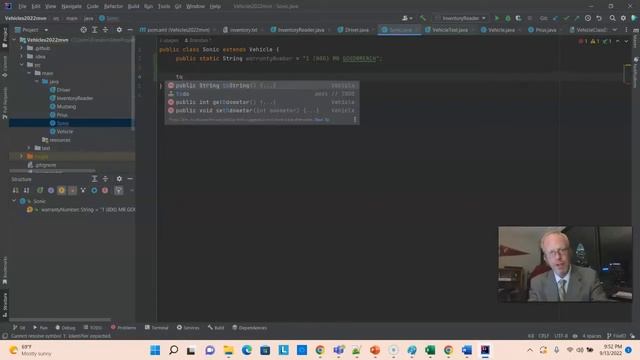This screenshot has width=640, height=360.
Task: Toggle show non-public icon in Structure toolbar
Action: (72, 190)
